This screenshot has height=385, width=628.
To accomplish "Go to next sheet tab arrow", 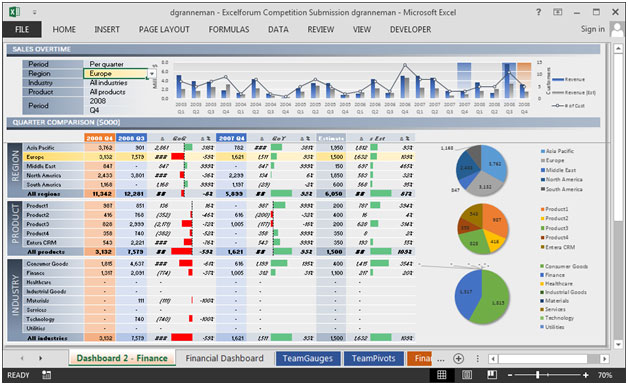I will coord(40,358).
